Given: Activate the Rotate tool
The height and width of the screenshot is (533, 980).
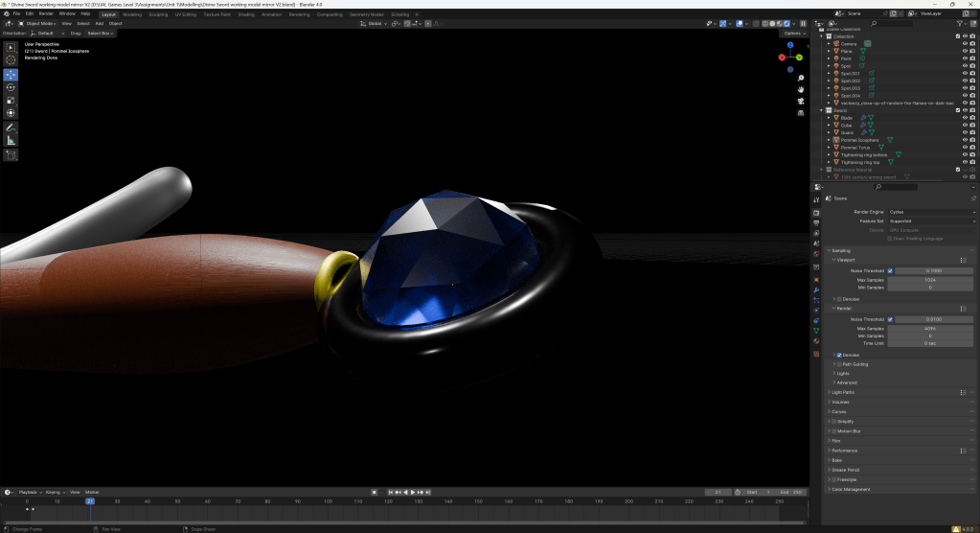Looking at the screenshot, I should [x=11, y=87].
